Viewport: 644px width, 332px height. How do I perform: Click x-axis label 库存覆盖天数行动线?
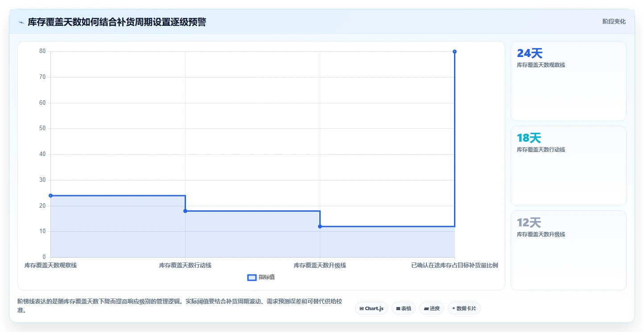(x=185, y=265)
